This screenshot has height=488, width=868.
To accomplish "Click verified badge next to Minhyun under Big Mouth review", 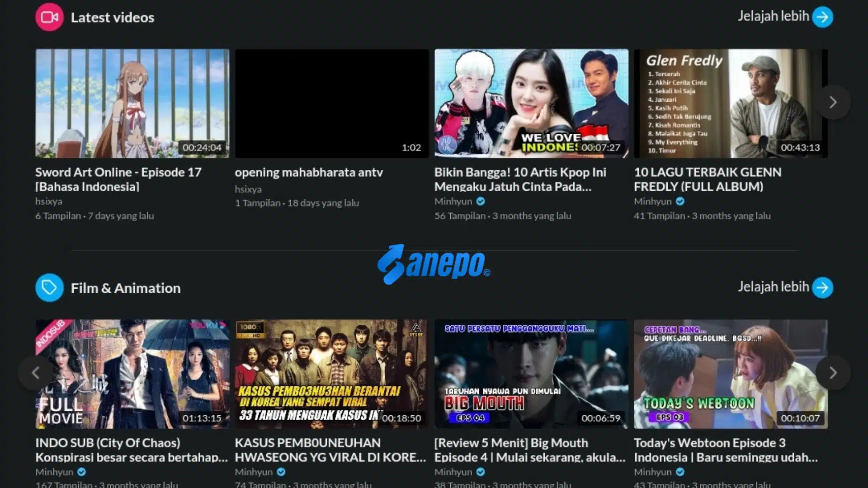I will tap(481, 472).
